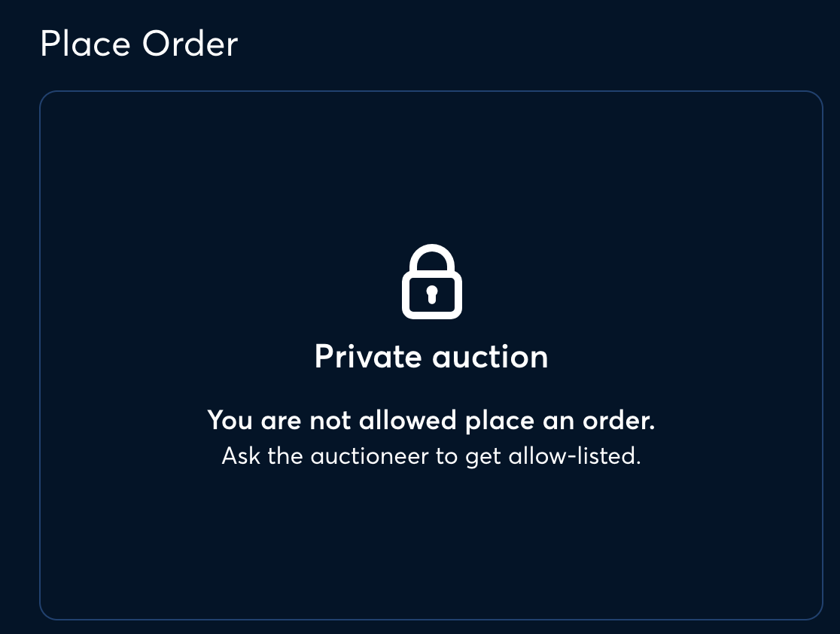Click the word "Ask" in the hint line
840x634 pixels.
coord(241,456)
